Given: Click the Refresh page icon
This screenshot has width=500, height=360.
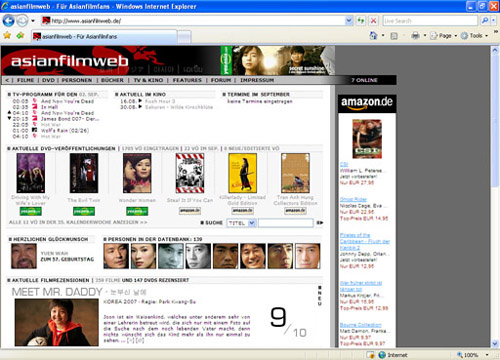Looking at the screenshot, I should (x=361, y=21).
